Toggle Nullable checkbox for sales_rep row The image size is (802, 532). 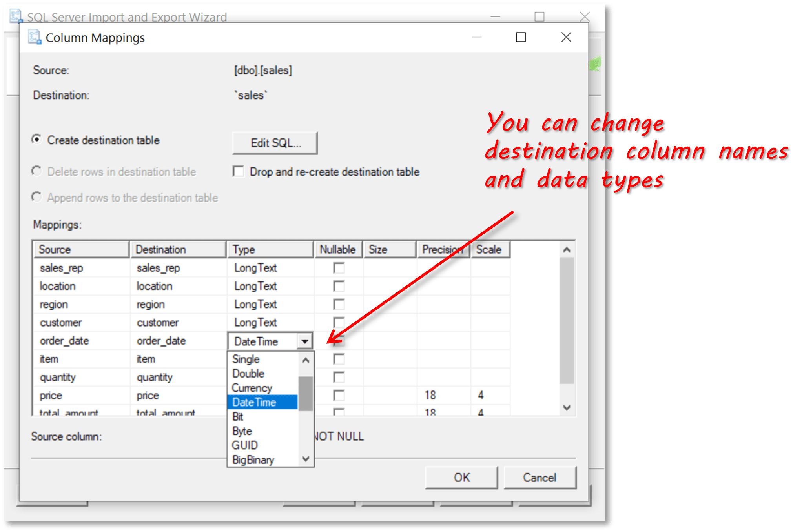(x=339, y=268)
